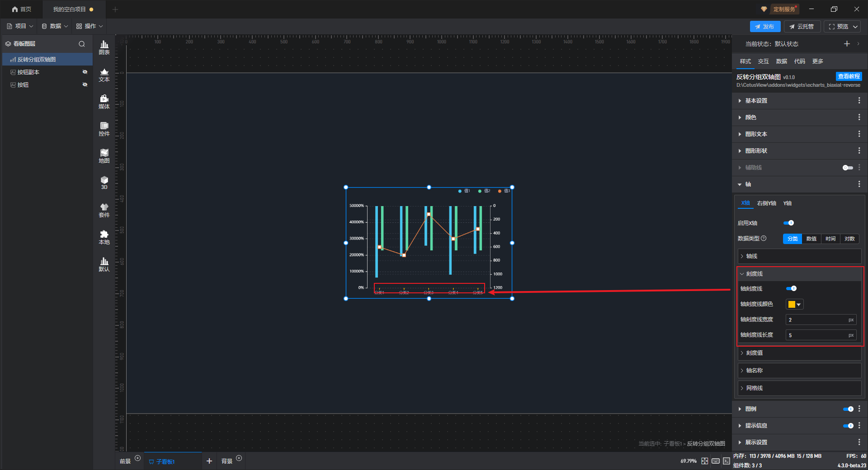Viewport: 868px width, 470px height.
Task: Open the 文本 text components icon
Action: (104, 75)
